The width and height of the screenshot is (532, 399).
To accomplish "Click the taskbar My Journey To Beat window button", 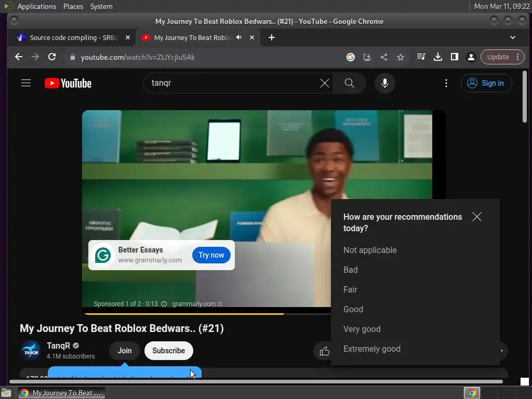I will click(62, 393).
